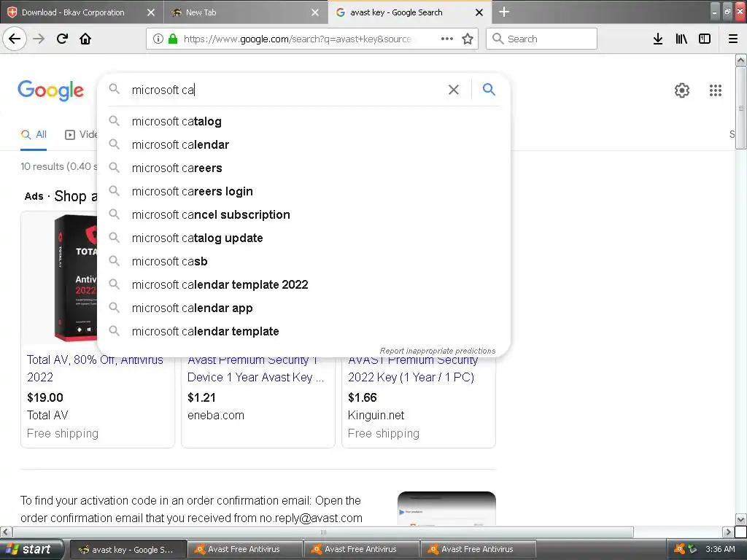
Task: Click the $1.21 price text
Action: tap(201, 397)
